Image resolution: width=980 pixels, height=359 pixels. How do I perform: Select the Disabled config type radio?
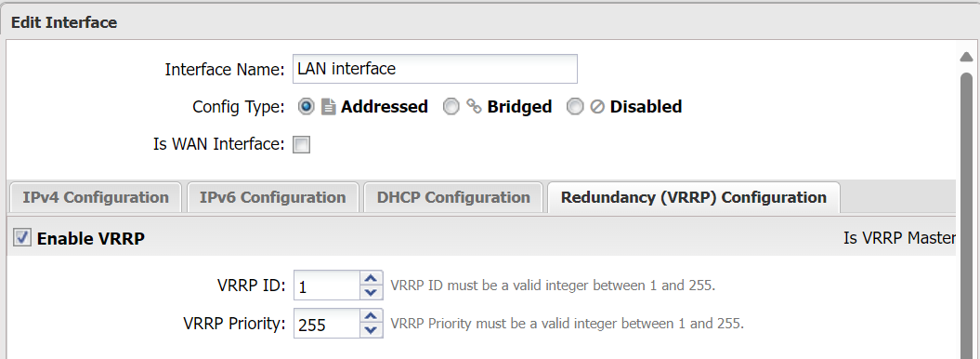[x=574, y=107]
